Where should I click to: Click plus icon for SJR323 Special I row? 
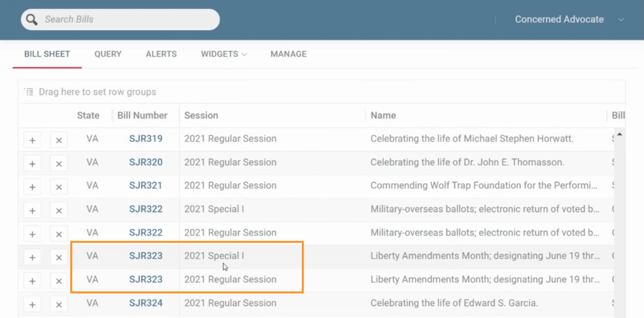(x=32, y=257)
